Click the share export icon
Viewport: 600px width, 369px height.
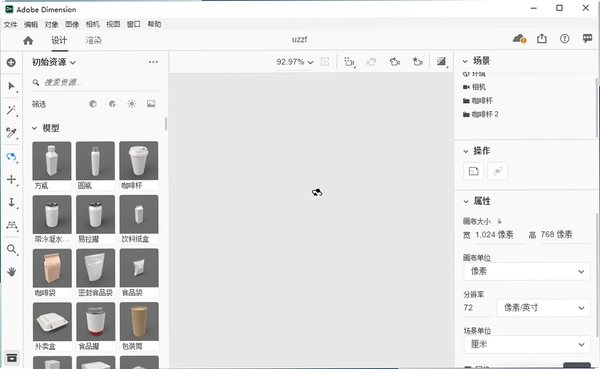(541, 38)
